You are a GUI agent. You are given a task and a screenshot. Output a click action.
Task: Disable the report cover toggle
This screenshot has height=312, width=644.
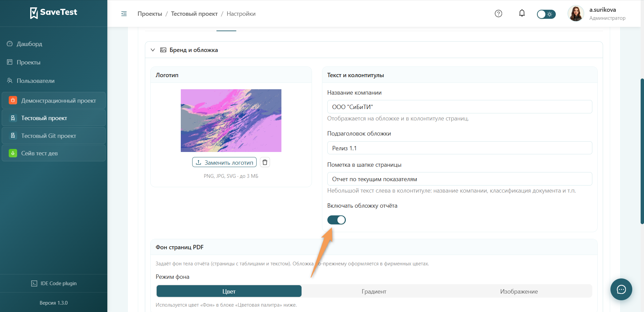pyautogui.click(x=336, y=220)
